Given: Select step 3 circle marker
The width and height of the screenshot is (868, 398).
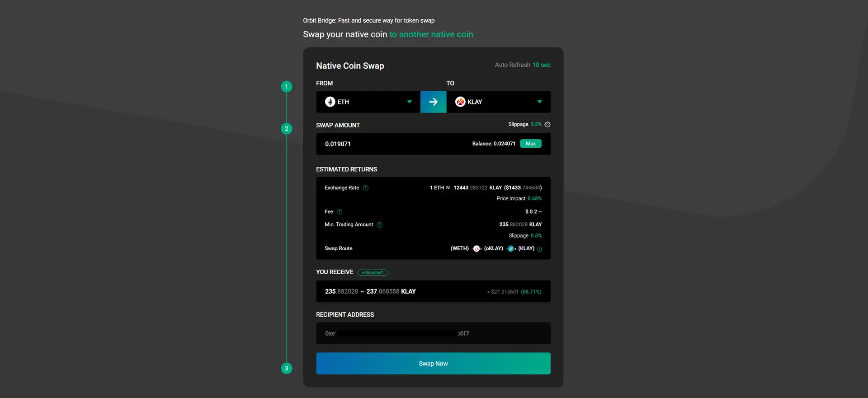Looking at the screenshot, I should [x=287, y=369].
